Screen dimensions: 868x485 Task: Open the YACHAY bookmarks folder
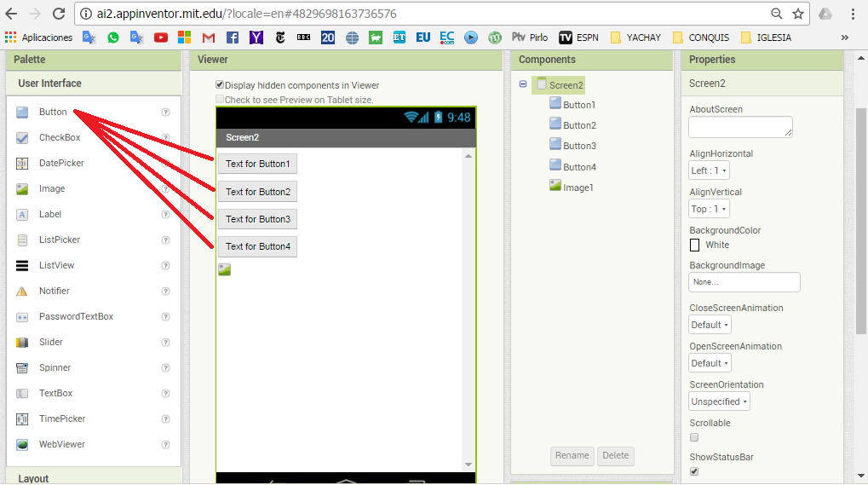(635, 38)
